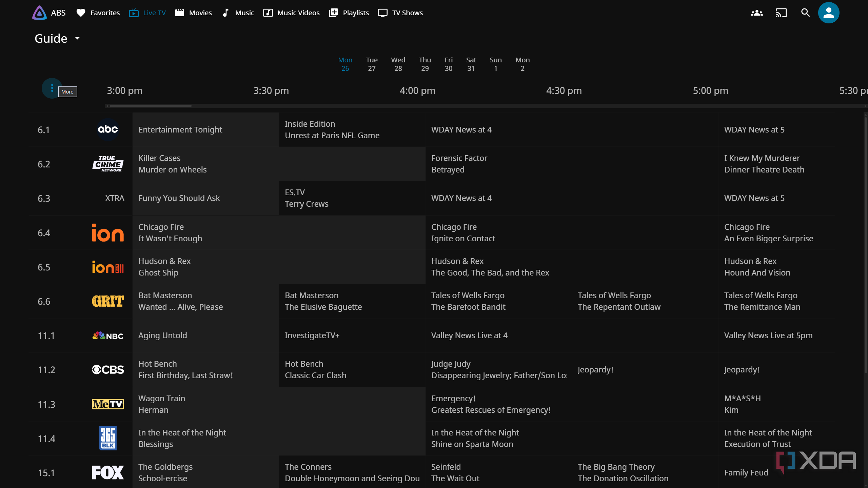Expand the Guide view dropdown

(x=58, y=39)
